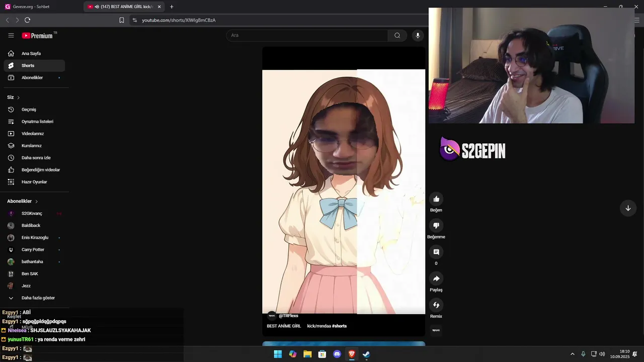Open Discord from the taskbar
This screenshot has height=362, width=644.
(x=337, y=354)
